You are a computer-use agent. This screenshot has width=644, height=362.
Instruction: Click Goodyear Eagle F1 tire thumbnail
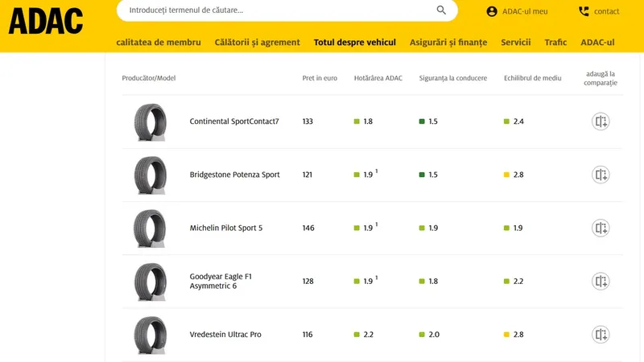pyautogui.click(x=151, y=282)
